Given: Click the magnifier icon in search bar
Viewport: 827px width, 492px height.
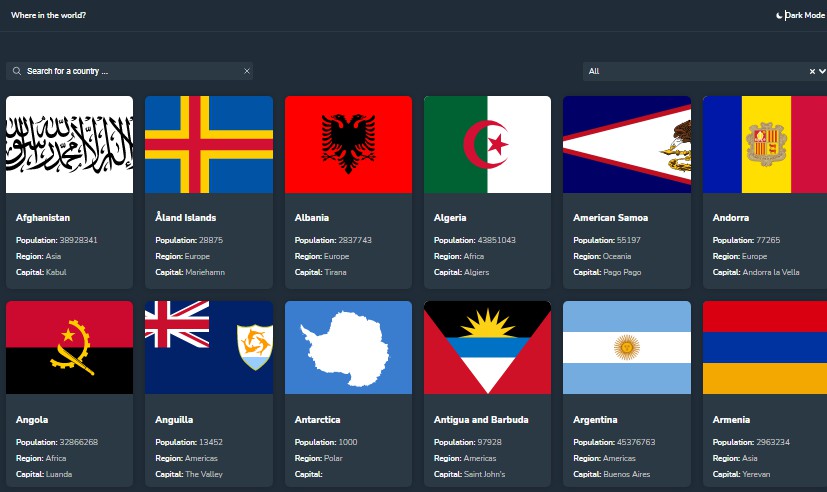Looking at the screenshot, I should [x=17, y=71].
